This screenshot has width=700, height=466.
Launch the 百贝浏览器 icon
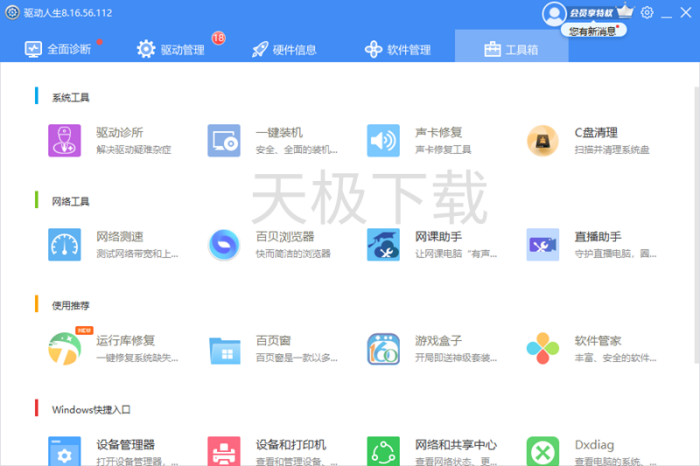[224, 245]
